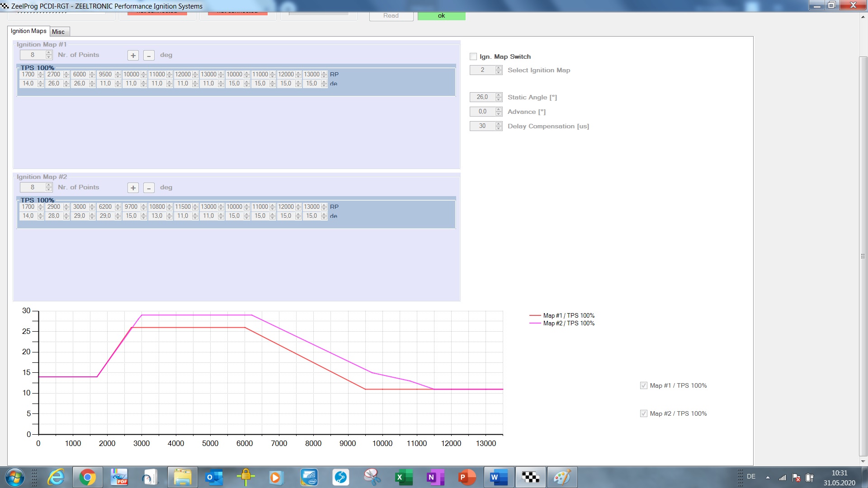Open Outlook from the taskbar
Image resolution: width=868 pixels, height=488 pixels.
click(214, 477)
